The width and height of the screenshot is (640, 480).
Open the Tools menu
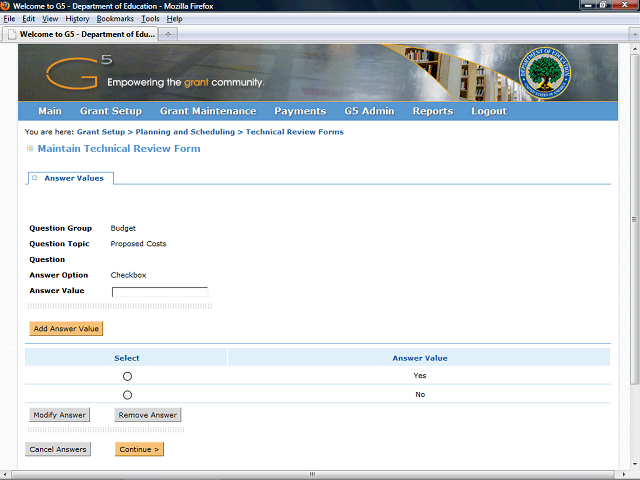tap(150, 19)
